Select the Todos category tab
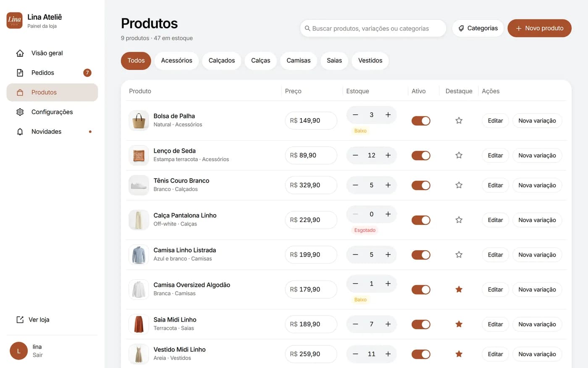588x368 pixels. (136, 61)
